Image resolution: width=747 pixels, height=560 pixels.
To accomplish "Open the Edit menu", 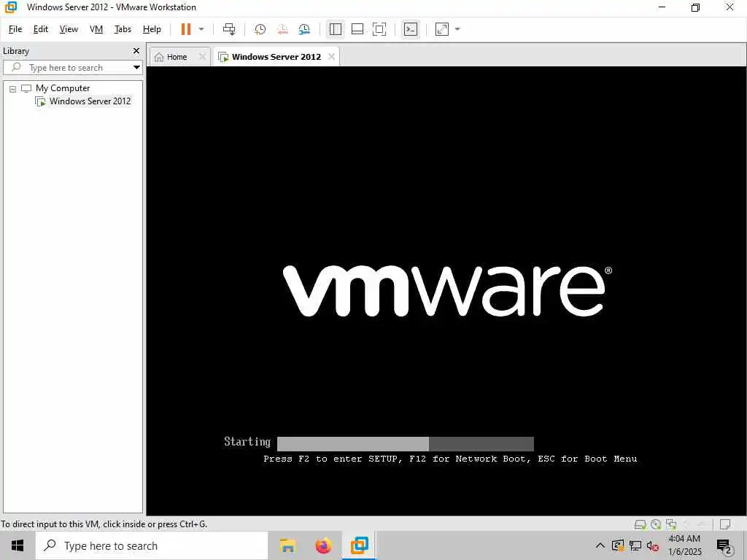I will [x=41, y=29].
